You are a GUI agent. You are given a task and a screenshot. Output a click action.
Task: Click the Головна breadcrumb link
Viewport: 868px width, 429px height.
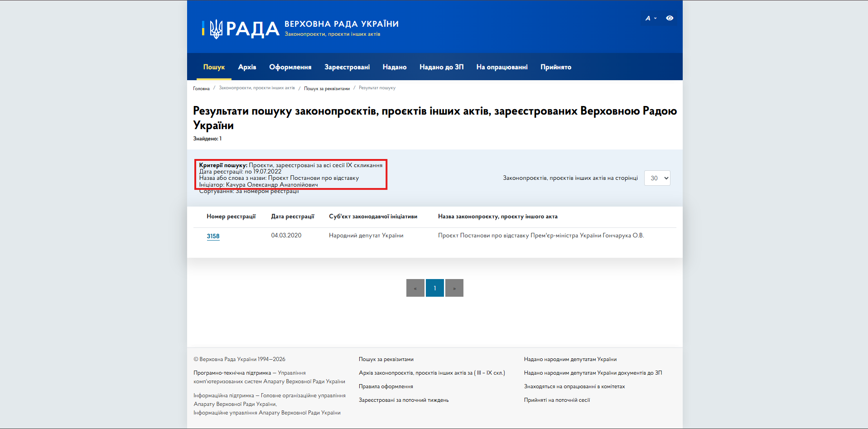[x=201, y=88]
